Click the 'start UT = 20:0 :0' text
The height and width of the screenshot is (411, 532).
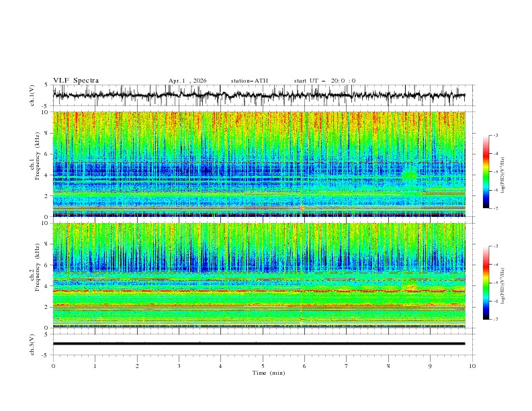click(x=324, y=81)
